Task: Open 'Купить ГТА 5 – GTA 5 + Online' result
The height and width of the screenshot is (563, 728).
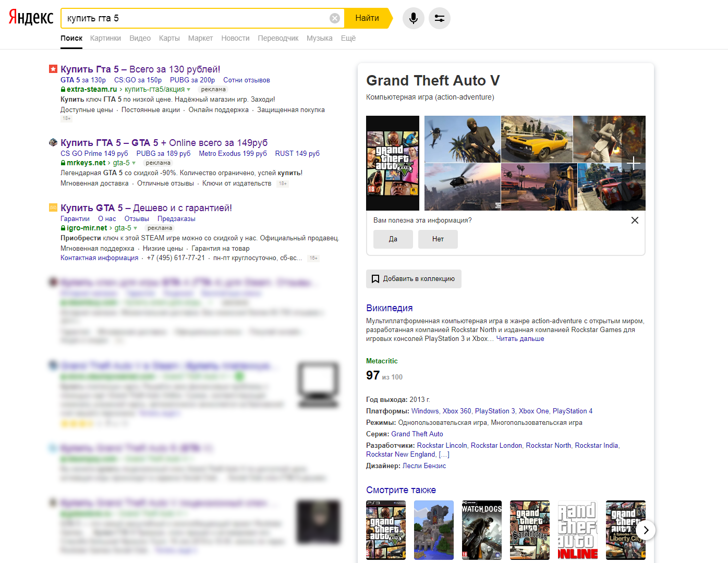Action: [164, 143]
